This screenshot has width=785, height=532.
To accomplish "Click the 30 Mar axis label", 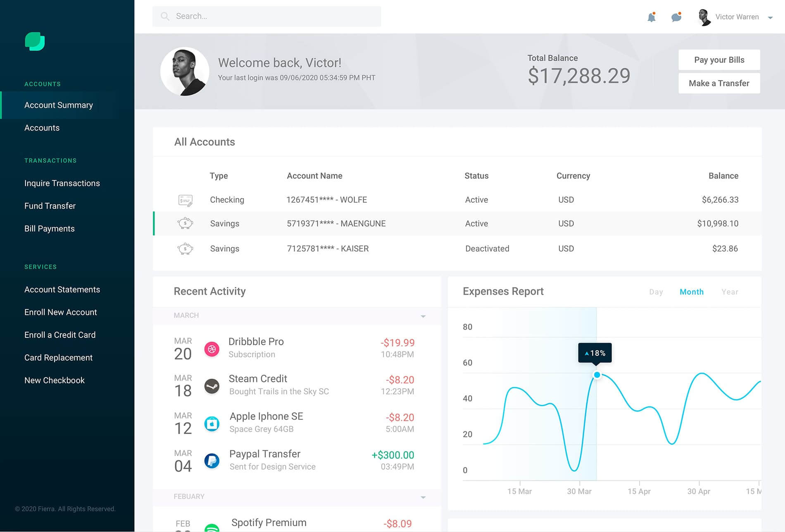I will [579, 492].
